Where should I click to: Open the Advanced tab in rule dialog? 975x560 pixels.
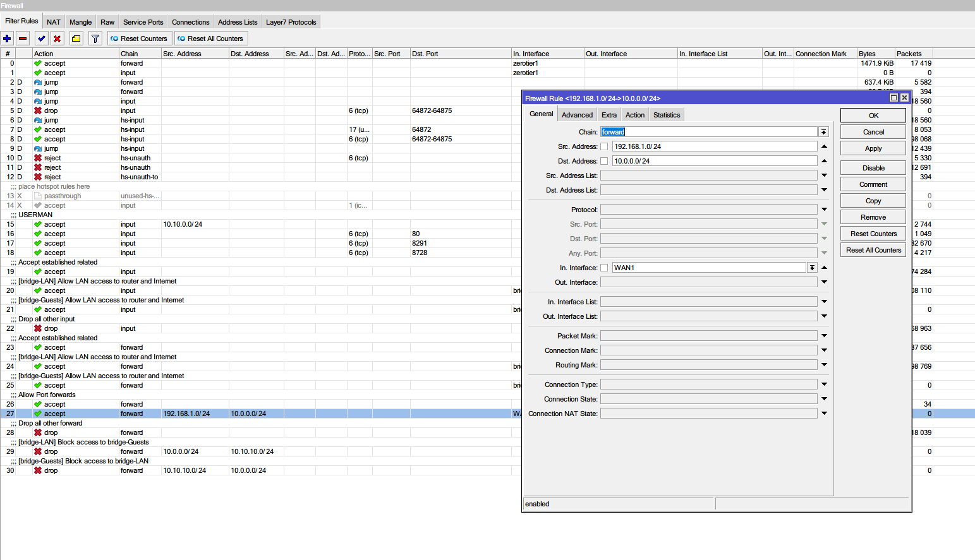click(x=577, y=115)
